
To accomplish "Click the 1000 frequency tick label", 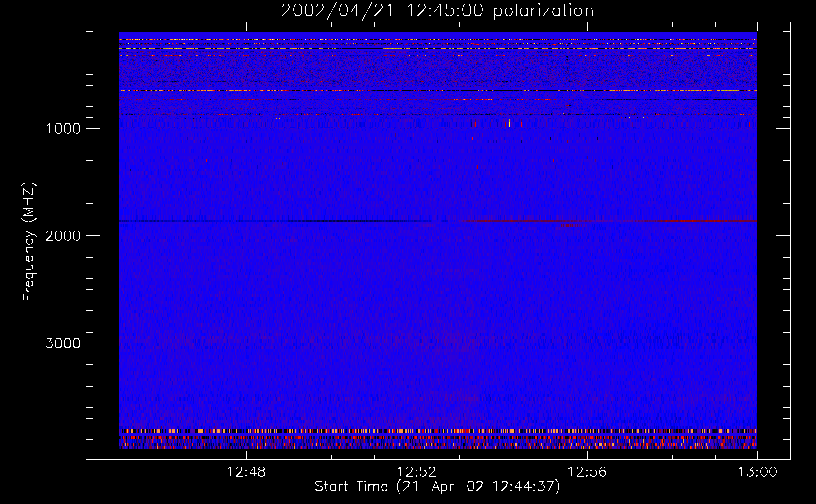I will [x=64, y=129].
